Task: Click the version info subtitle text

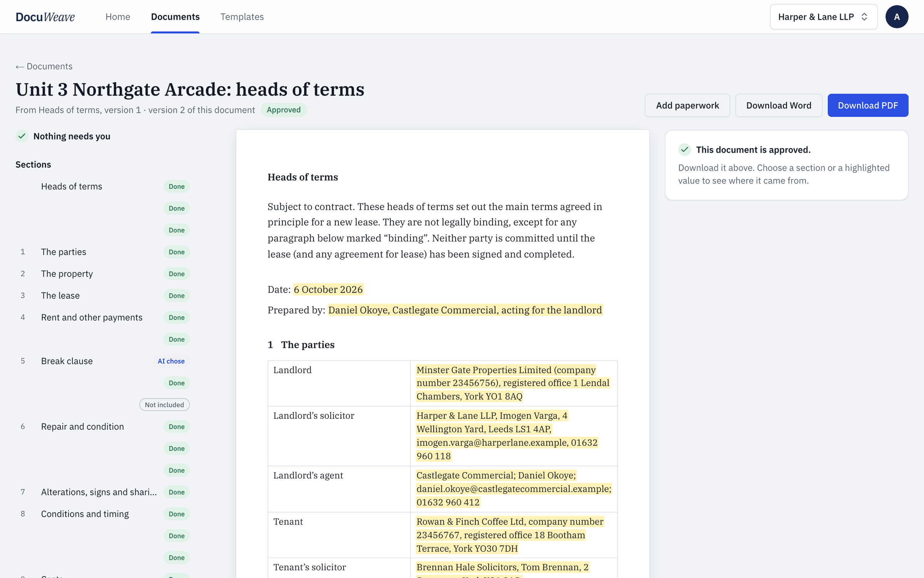Action: [135, 110]
